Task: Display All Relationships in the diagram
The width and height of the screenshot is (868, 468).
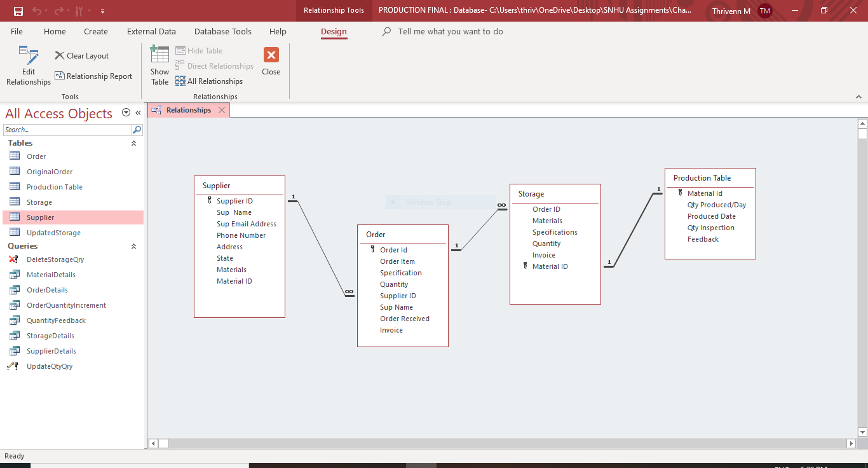Action: pos(209,81)
